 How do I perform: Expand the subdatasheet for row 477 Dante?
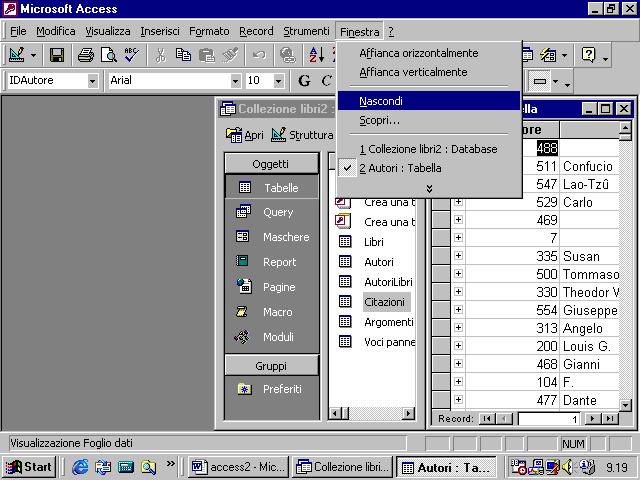point(458,399)
